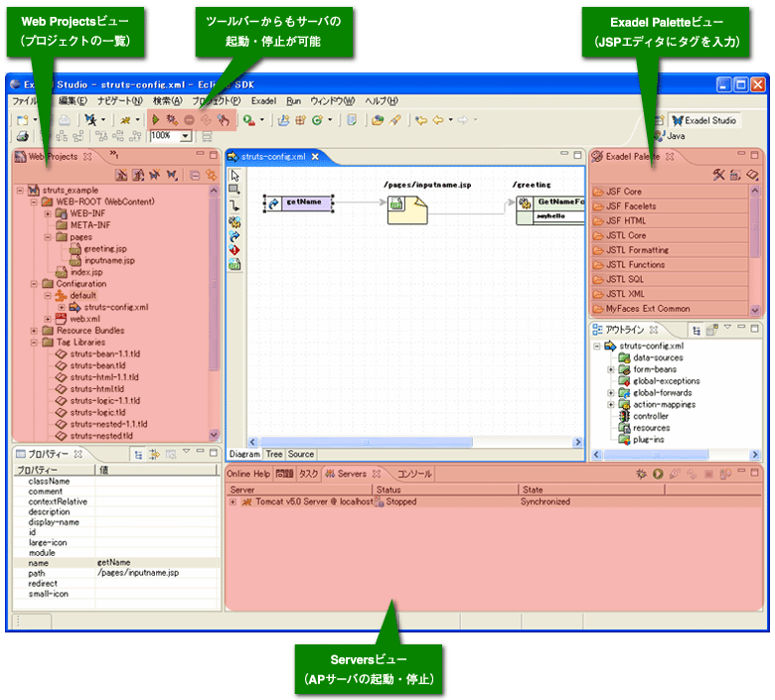Open the コンソール tab

(414, 475)
